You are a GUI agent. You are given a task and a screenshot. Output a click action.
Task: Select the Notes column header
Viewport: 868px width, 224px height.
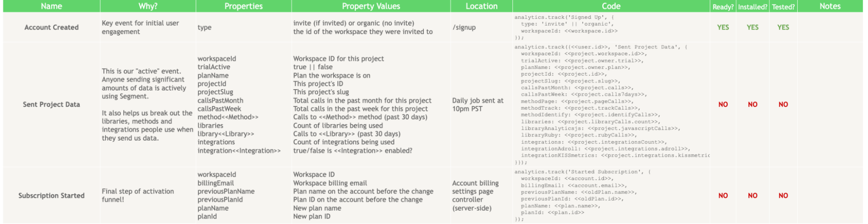[x=830, y=6]
